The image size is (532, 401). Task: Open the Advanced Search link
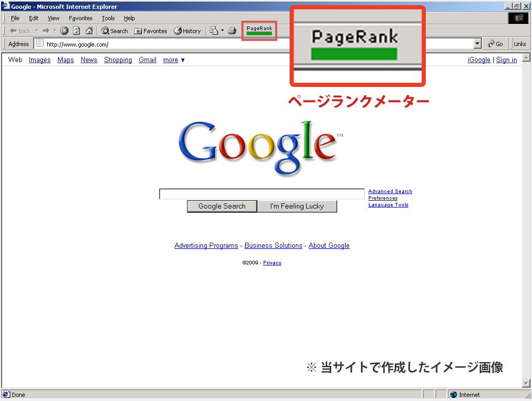click(x=390, y=191)
